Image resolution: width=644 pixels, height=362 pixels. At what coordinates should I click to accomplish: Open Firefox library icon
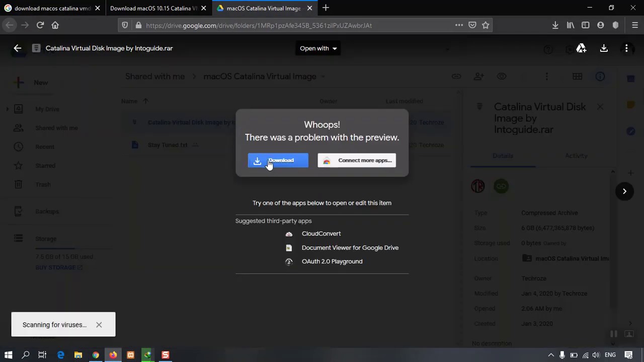point(571,25)
